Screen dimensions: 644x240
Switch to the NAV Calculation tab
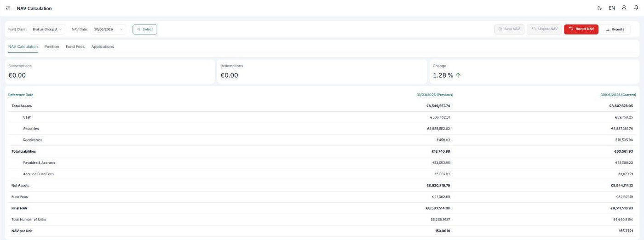(23, 46)
